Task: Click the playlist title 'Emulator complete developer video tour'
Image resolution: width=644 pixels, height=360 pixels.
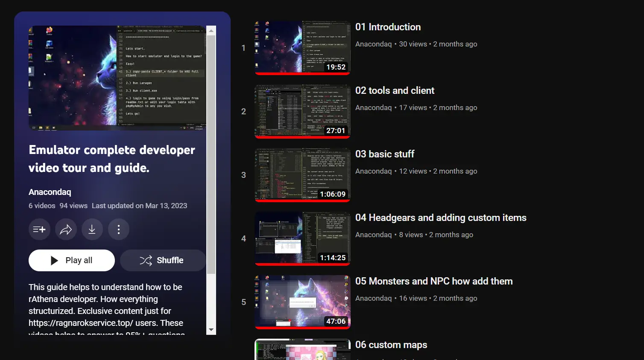Action: [x=112, y=159]
